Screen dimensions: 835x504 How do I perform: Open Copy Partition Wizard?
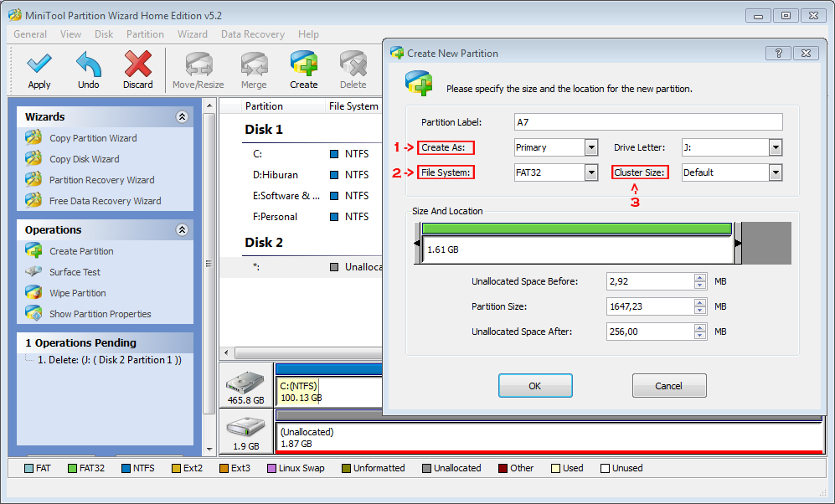93,138
